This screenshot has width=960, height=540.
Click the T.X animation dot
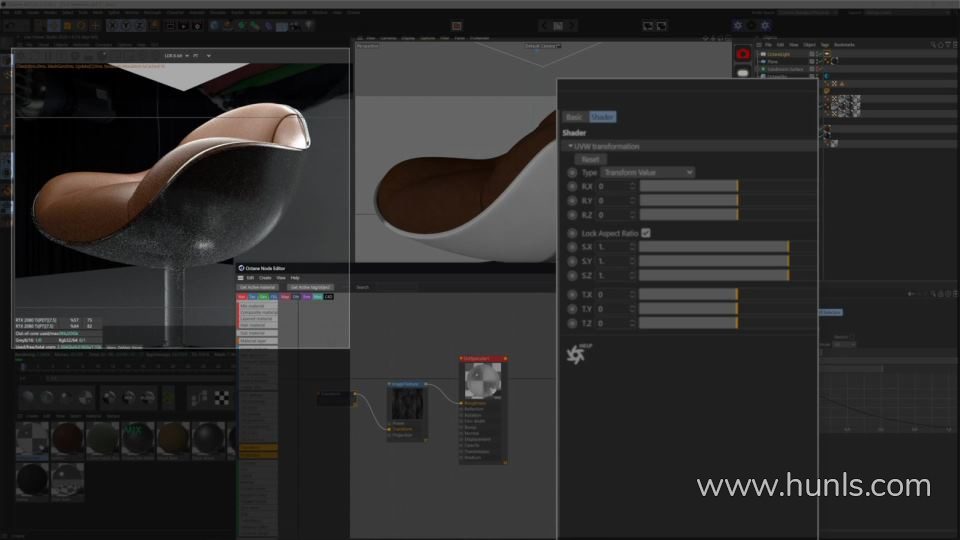[572, 294]
